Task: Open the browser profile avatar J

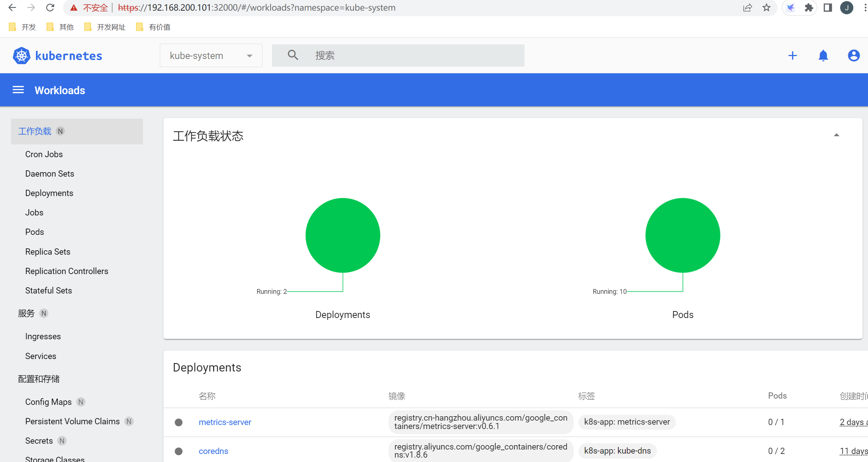Action: click(847, 8)
